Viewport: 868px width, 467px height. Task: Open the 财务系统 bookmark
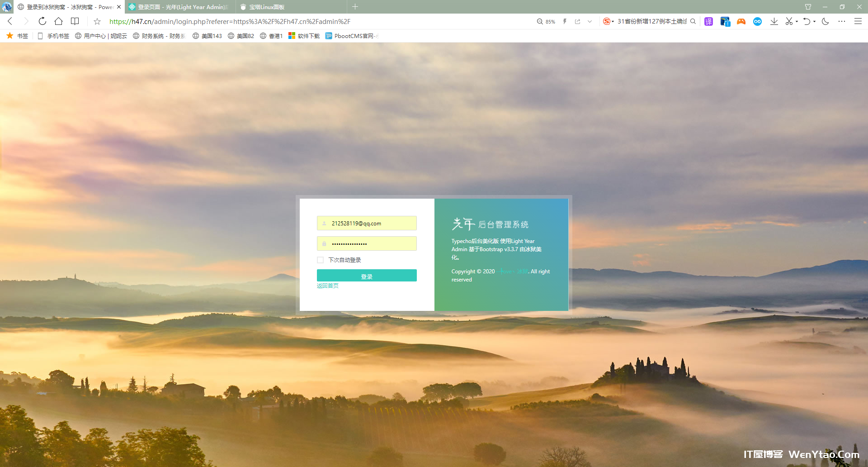click(159, 36)
